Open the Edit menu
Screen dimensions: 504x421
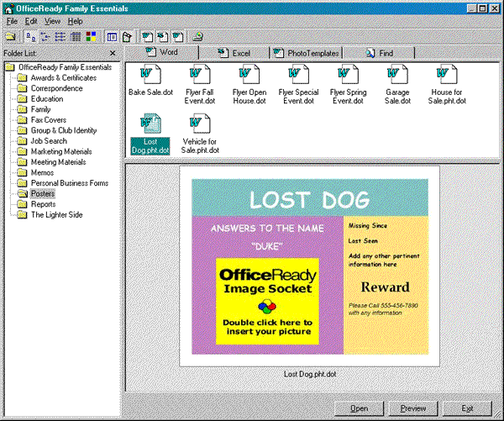[31, 21]
